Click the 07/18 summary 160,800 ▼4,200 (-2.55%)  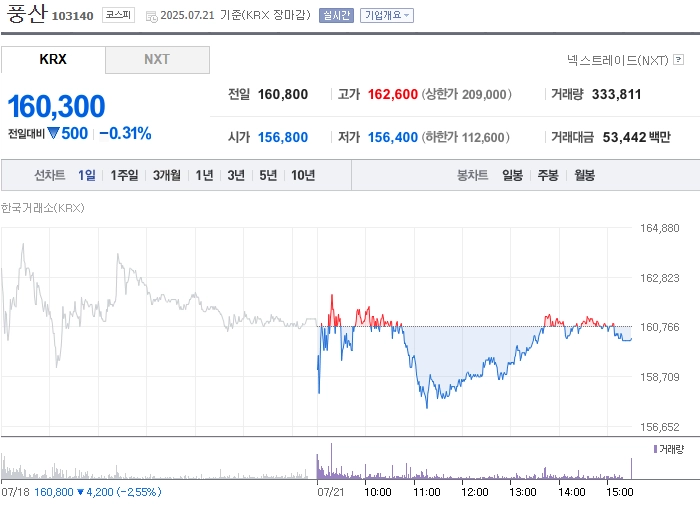97,492
